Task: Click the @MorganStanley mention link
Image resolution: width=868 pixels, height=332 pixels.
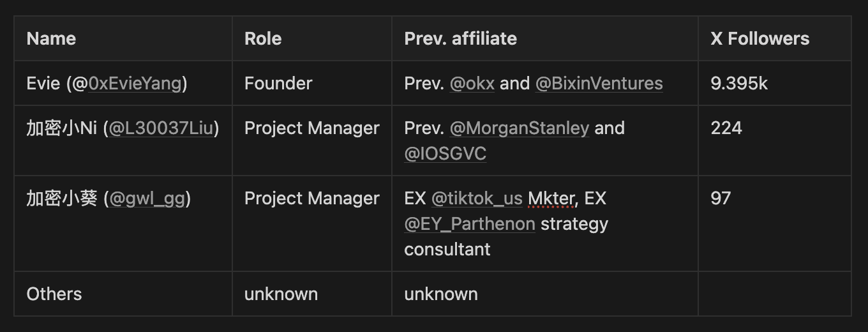Action: [520, 128]
